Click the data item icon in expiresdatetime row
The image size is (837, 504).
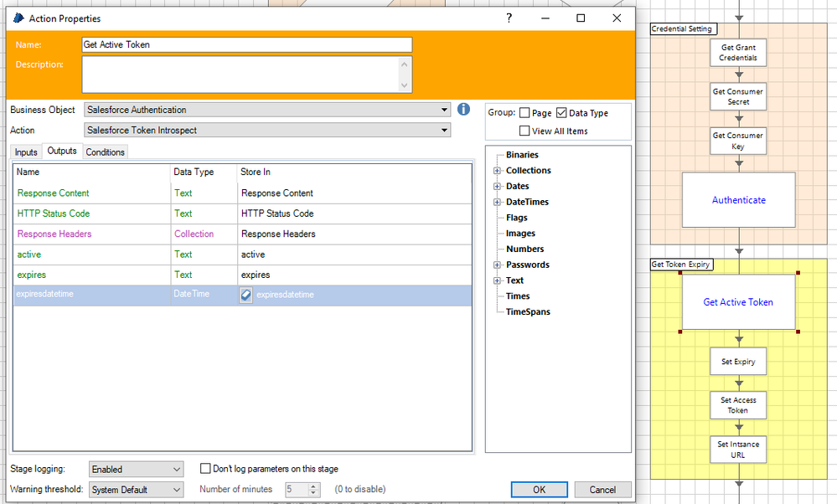[246, 295]
